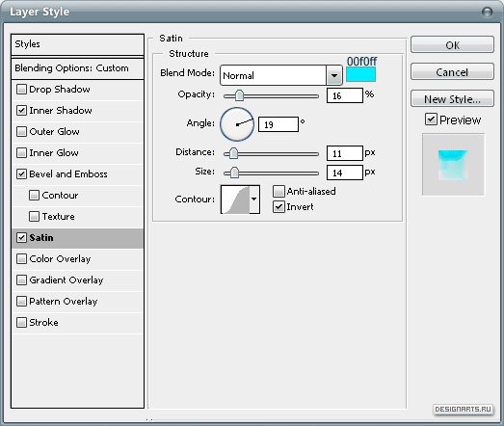The width and height of the screenshot is (504, 426).
Task: Focus the Angle value field
Action: point(279,124)
